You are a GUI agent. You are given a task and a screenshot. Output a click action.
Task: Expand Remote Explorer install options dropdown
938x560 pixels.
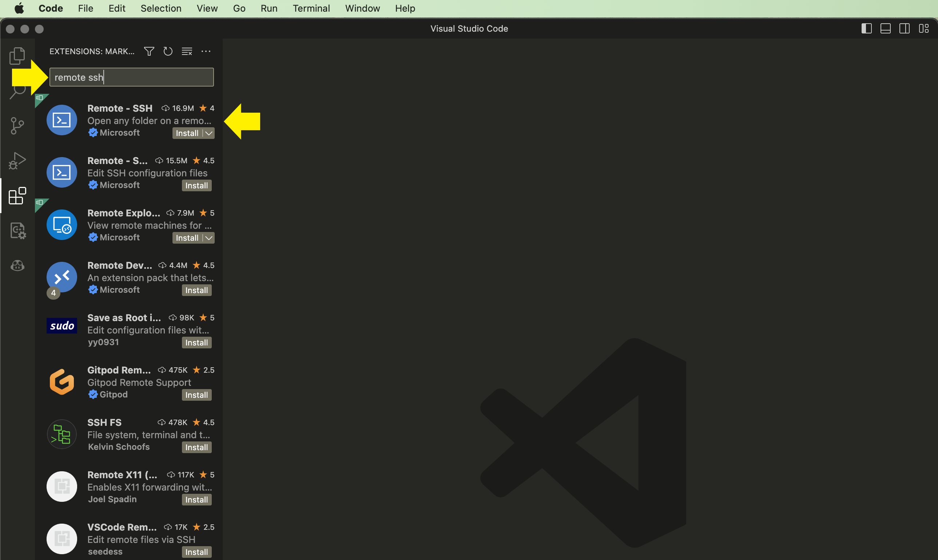[x=208, y=238]
